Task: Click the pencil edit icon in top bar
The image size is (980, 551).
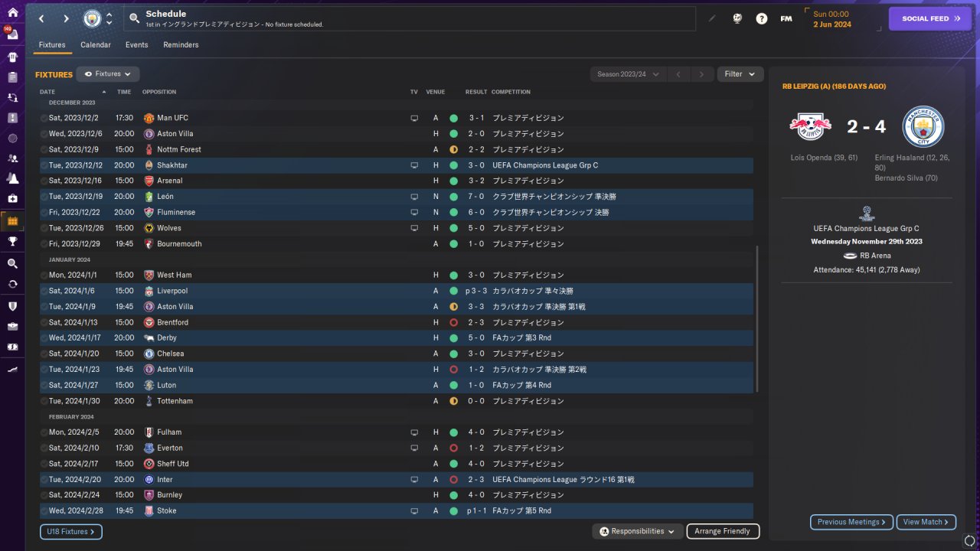Action: (712, 18)
